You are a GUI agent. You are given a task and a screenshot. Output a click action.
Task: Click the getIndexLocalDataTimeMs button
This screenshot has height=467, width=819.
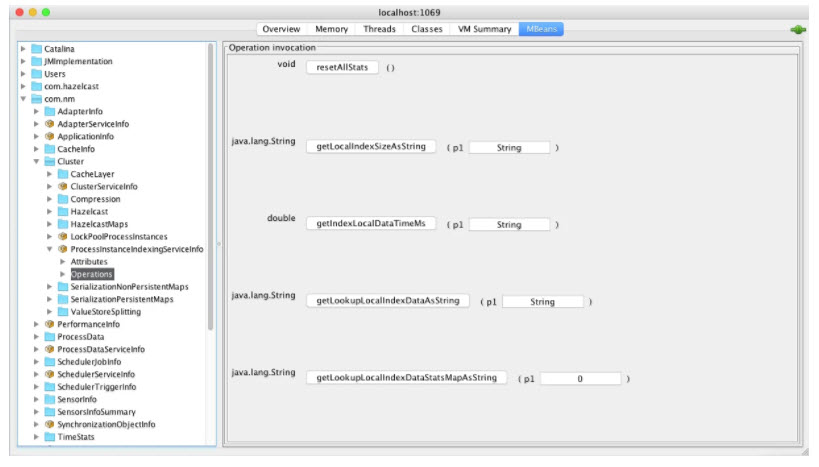tap(371, 224)
